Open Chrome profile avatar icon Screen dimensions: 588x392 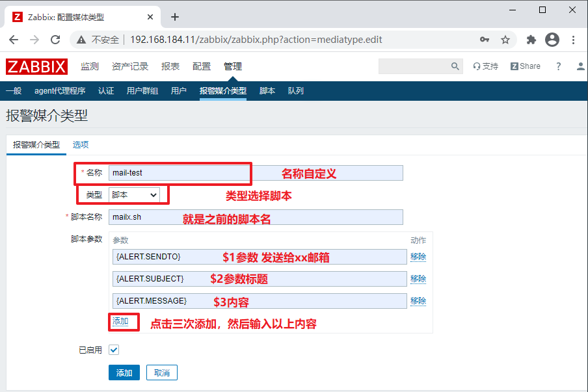(552, 40)
